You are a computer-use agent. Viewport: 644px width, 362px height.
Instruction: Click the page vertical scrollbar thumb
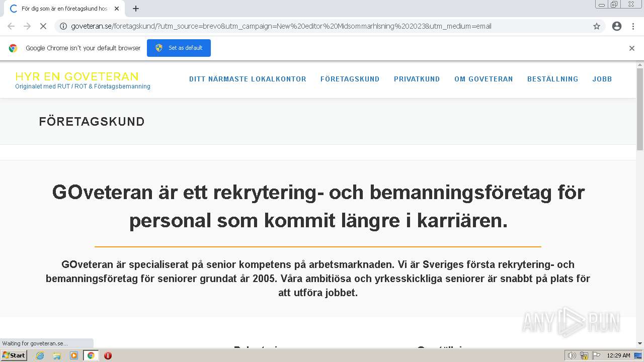640,109
